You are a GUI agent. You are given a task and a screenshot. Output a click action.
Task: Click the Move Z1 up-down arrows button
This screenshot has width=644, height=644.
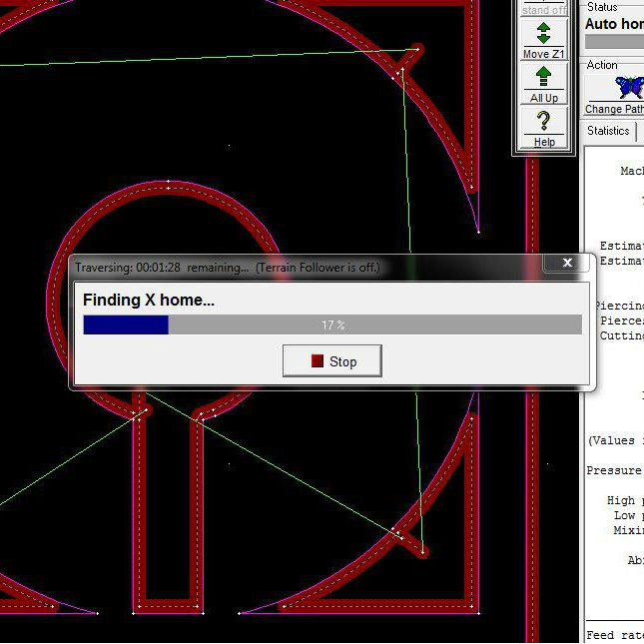click(544, 39)
